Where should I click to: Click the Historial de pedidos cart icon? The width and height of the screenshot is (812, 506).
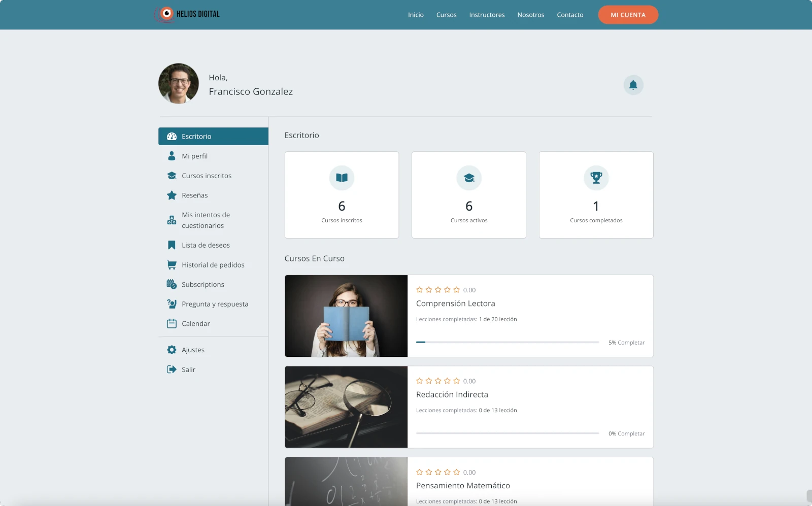point(172,265)
